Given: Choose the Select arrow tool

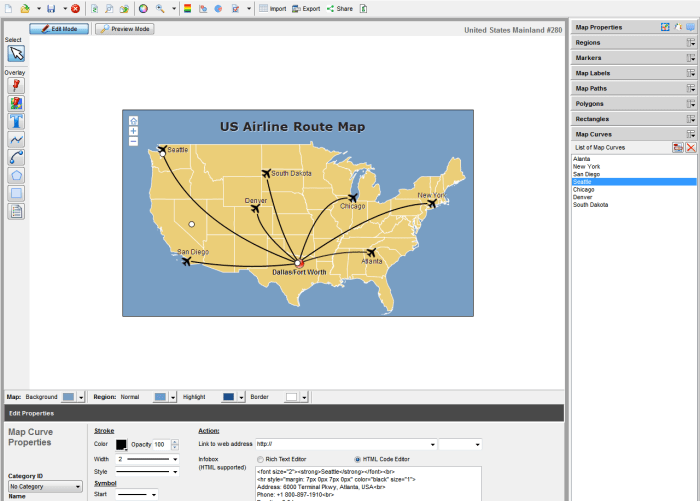Looking at the screenshot, I should (x=16, y=54).
